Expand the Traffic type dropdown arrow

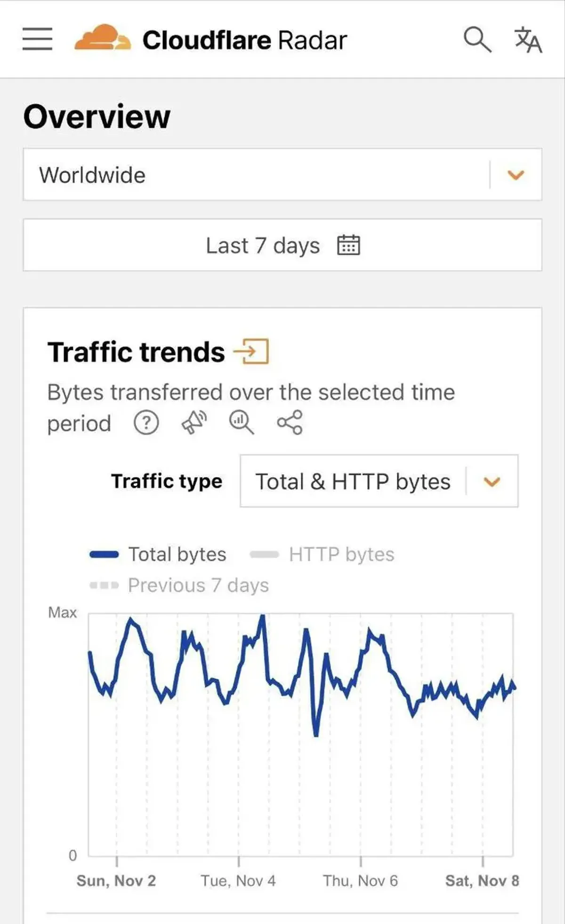point(492,482)
